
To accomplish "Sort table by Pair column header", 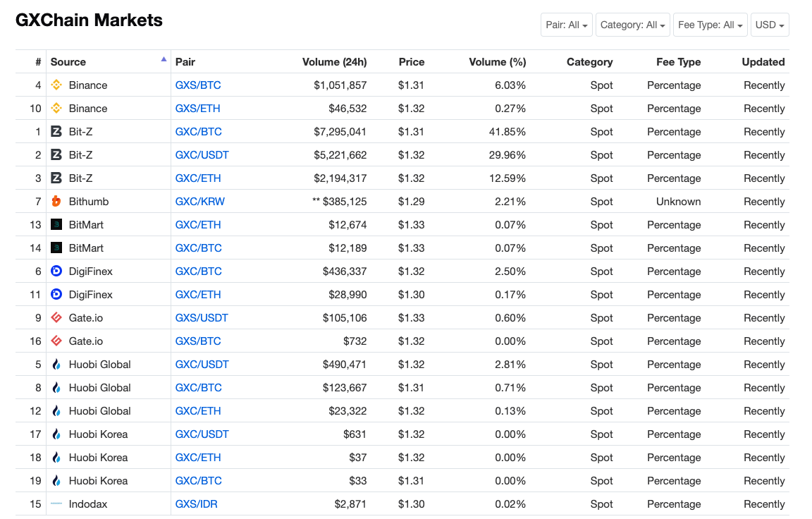I will [x=185, y=62].
